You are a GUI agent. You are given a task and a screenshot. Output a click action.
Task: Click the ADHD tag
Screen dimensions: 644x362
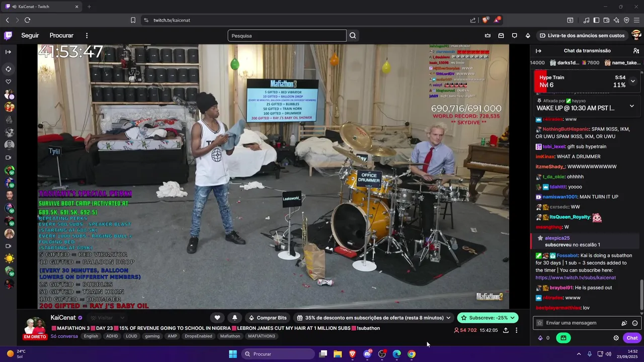pyautogui.click(x=112, y=336)
